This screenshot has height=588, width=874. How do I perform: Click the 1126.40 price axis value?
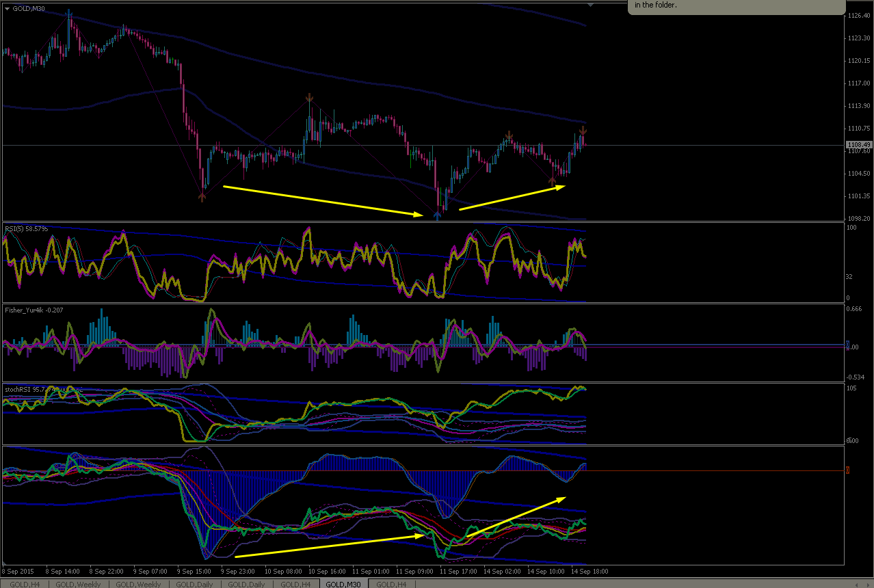(859, 15)
